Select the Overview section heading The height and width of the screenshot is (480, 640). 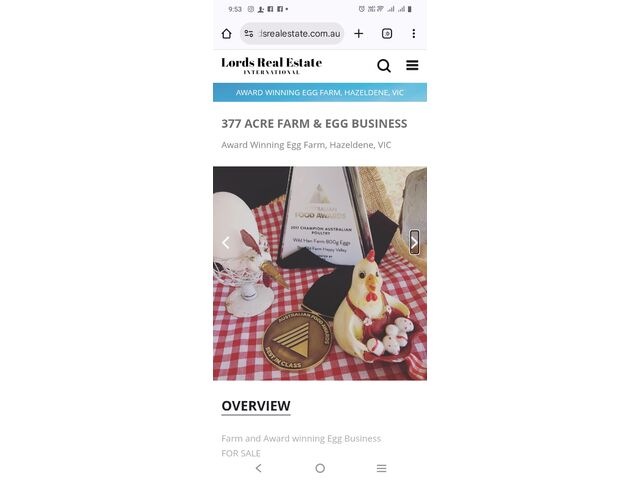256,406
